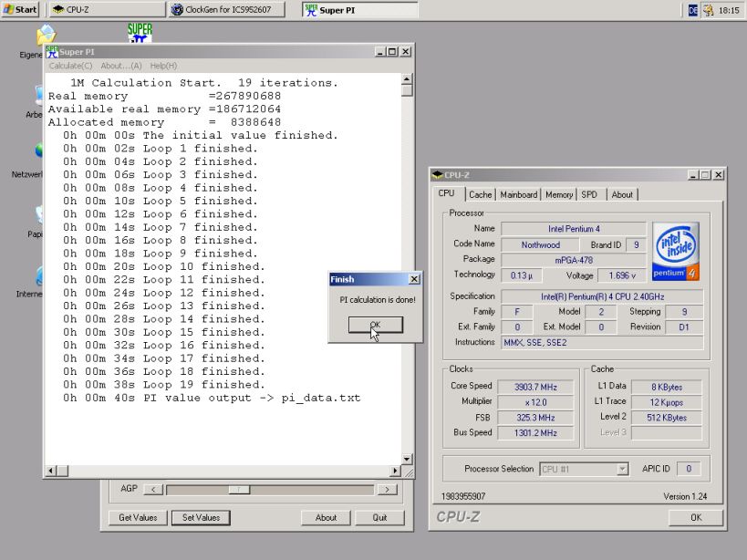Viewport: 747px width, 560px height.
Task: Click CPU-Z title bar icon
Action: click(x=437, y=175)
